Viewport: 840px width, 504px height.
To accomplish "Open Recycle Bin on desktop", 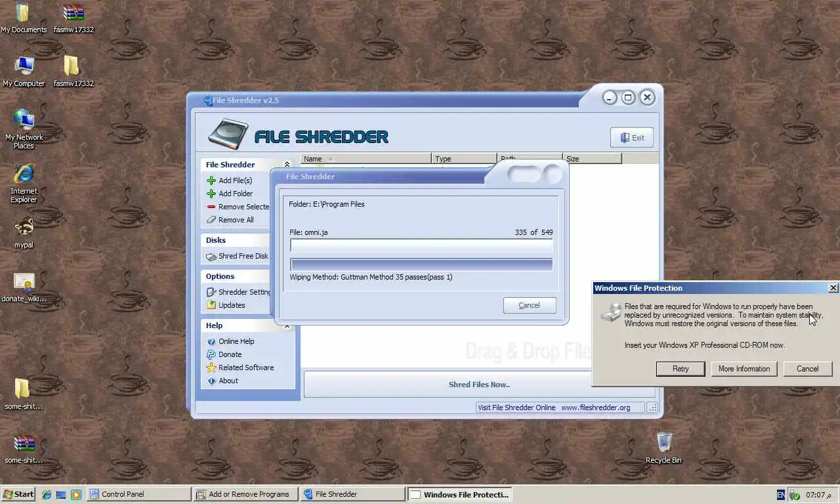I will coord(663,448).
